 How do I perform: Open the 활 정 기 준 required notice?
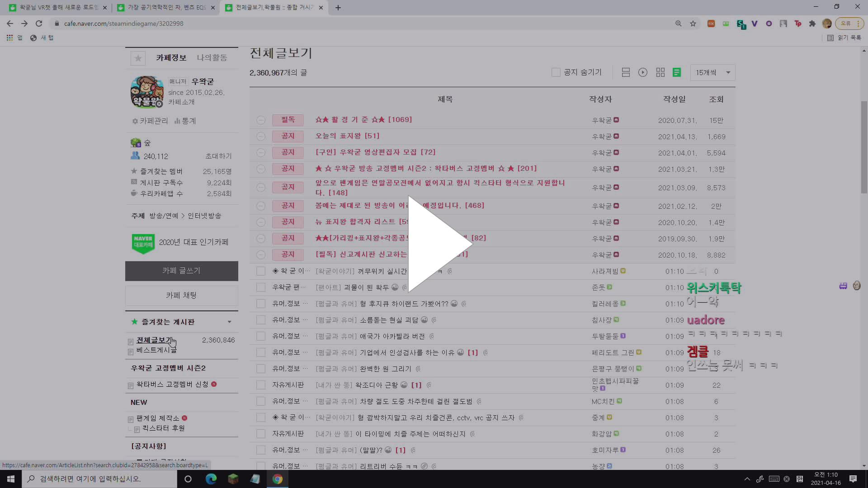coord(363,120)
